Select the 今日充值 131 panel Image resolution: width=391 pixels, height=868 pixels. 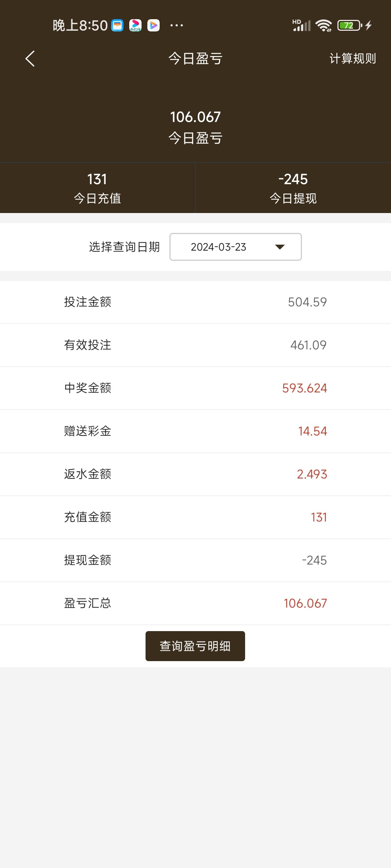(97, 188)
